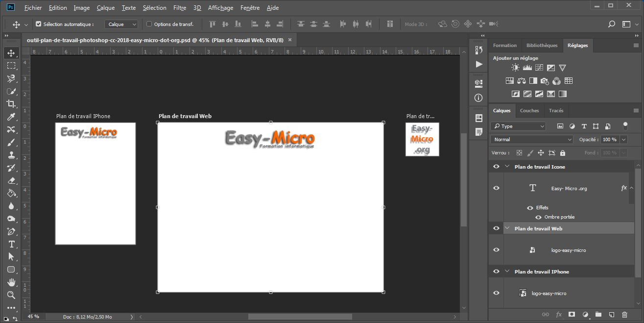
Task: Open the Calques panel menu
Action: 636,111
